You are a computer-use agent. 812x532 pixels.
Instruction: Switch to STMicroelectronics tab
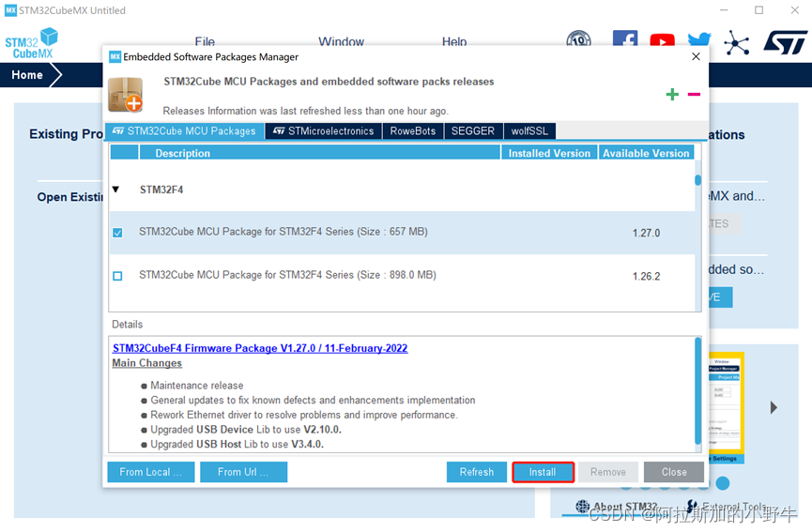324,131
